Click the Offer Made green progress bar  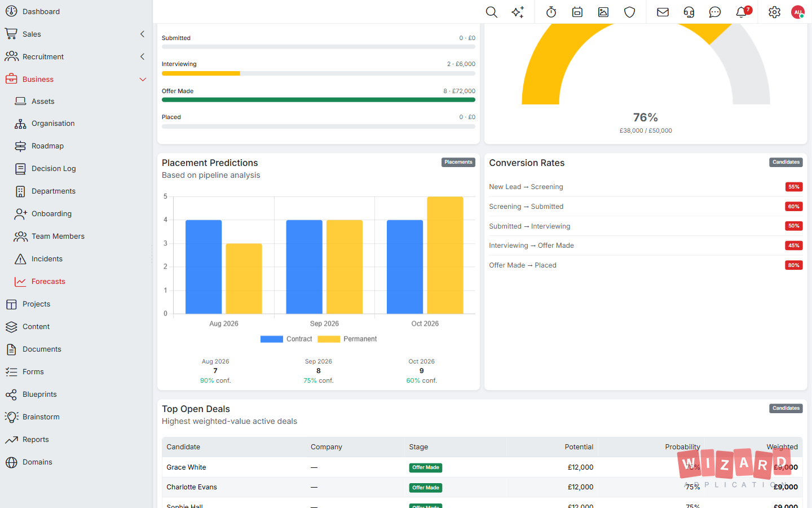(x=319, y=100)
